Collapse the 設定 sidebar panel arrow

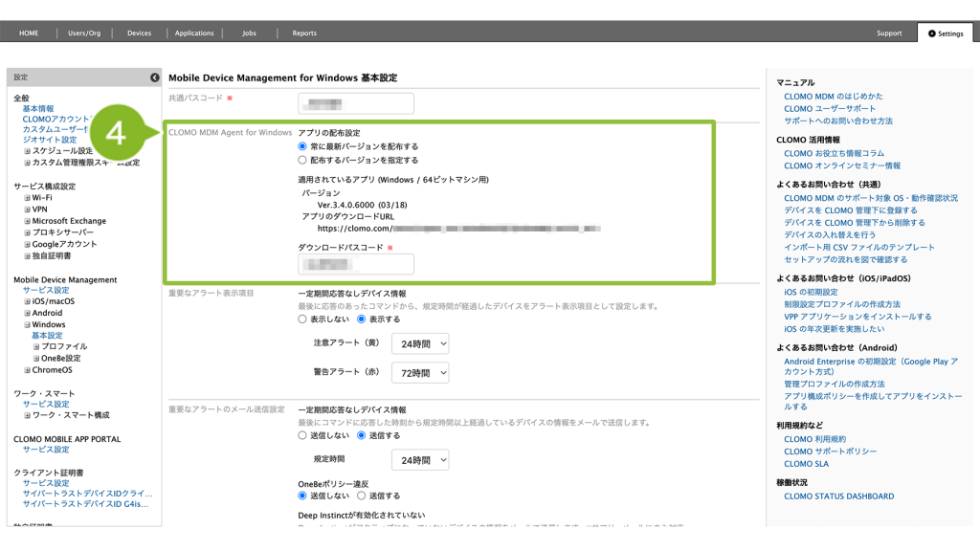[x=154, y=77]
